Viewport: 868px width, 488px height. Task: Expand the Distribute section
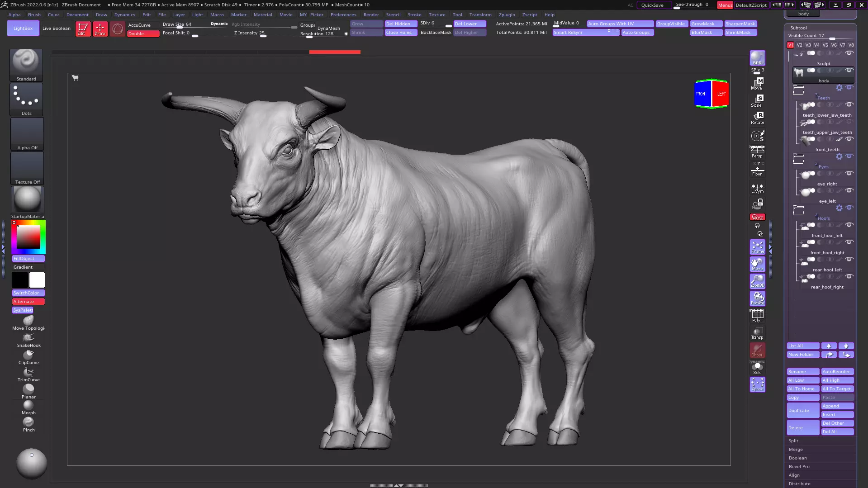[799, 484]
